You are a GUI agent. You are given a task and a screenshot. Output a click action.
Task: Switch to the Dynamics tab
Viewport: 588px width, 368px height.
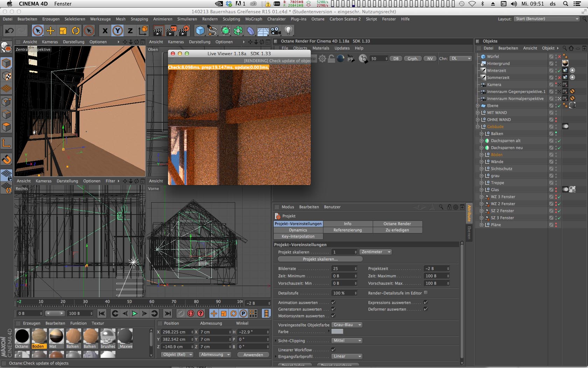click(x=298, y=230)
